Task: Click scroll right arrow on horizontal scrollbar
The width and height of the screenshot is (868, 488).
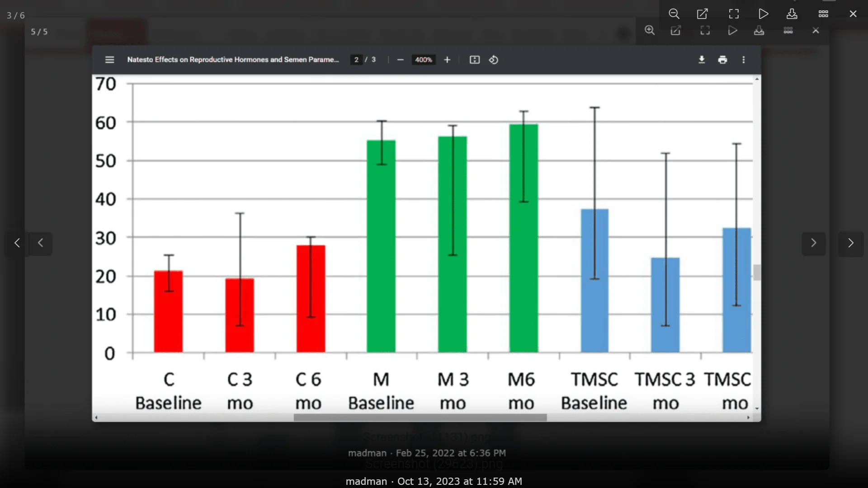Action: point(749,418)
